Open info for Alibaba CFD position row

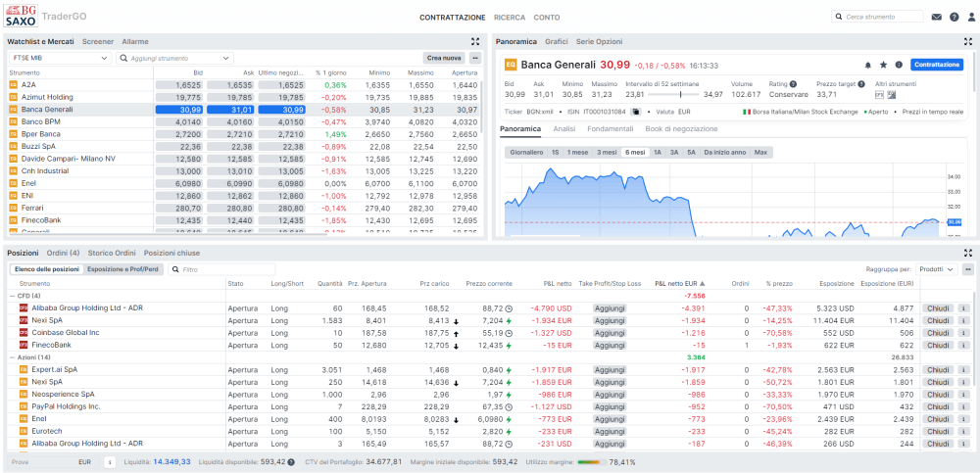[964, 308]
